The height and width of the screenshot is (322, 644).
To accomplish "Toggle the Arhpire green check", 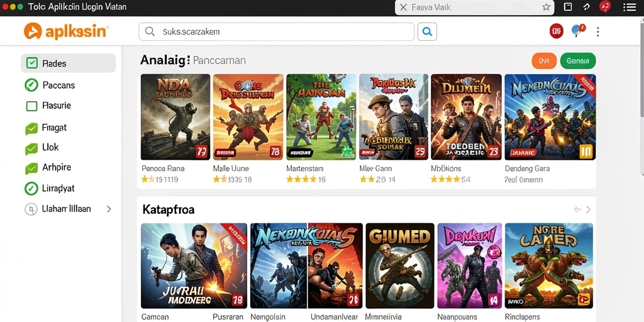I will click(31, 168).
